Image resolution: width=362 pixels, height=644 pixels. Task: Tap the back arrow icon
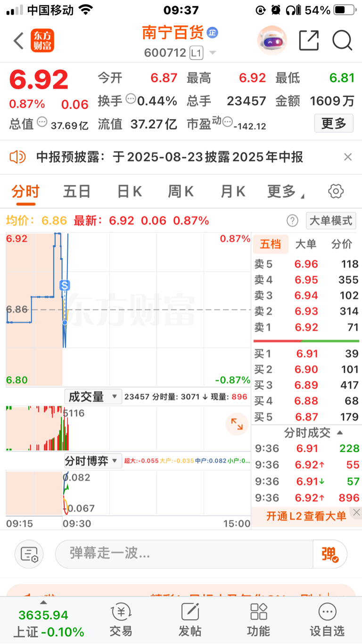coord(18,41)
